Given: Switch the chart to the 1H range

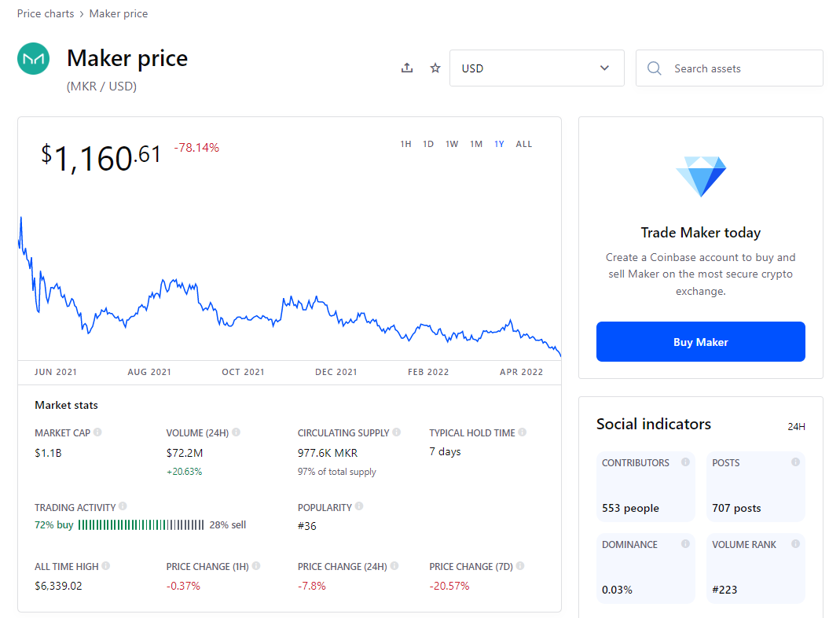Looking at the screenshot, I should 405,144.
